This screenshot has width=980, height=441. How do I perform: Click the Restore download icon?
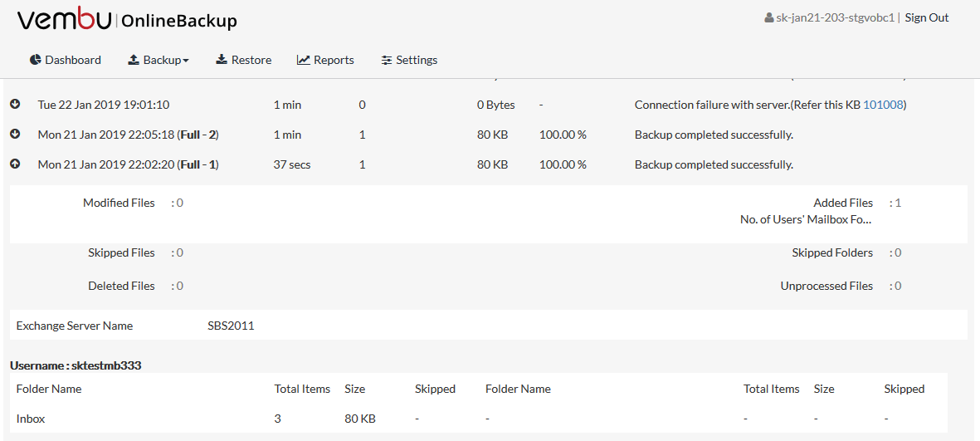[222, 60]
